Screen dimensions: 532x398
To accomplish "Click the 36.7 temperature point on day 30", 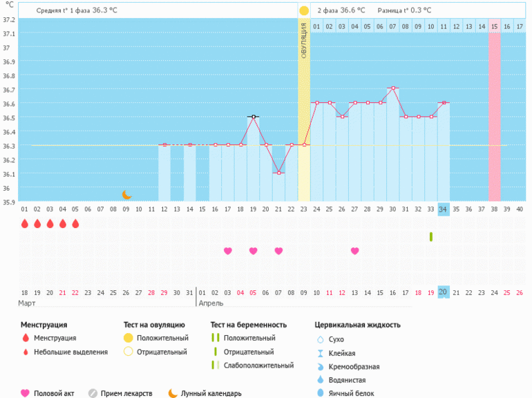I will 392,88.
